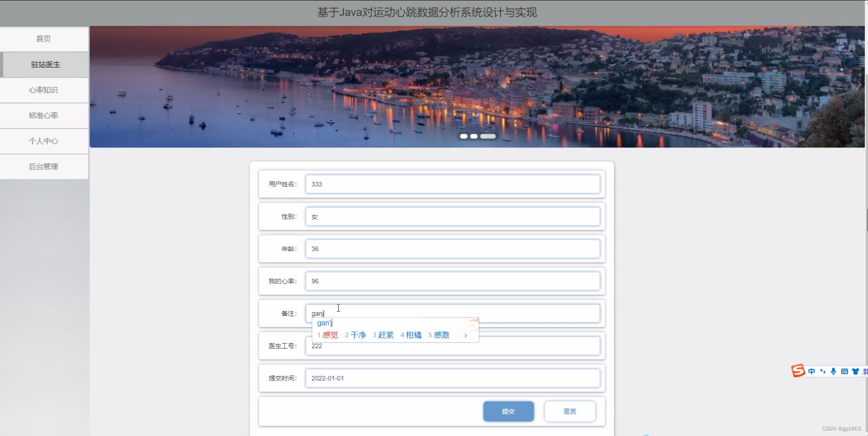
Task: Click the punctuation style icon in Sogou bar
Action: (823, 371)
